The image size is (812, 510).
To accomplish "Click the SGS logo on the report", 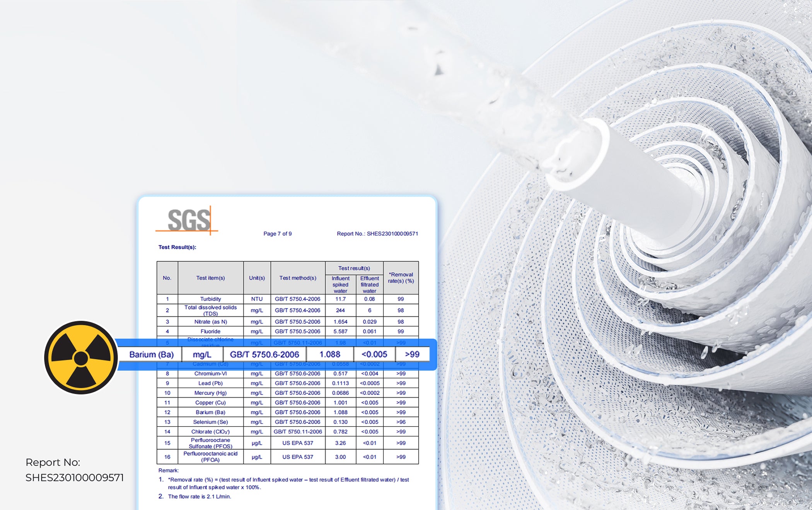I will pyautogui.click(x=187, y=220).
